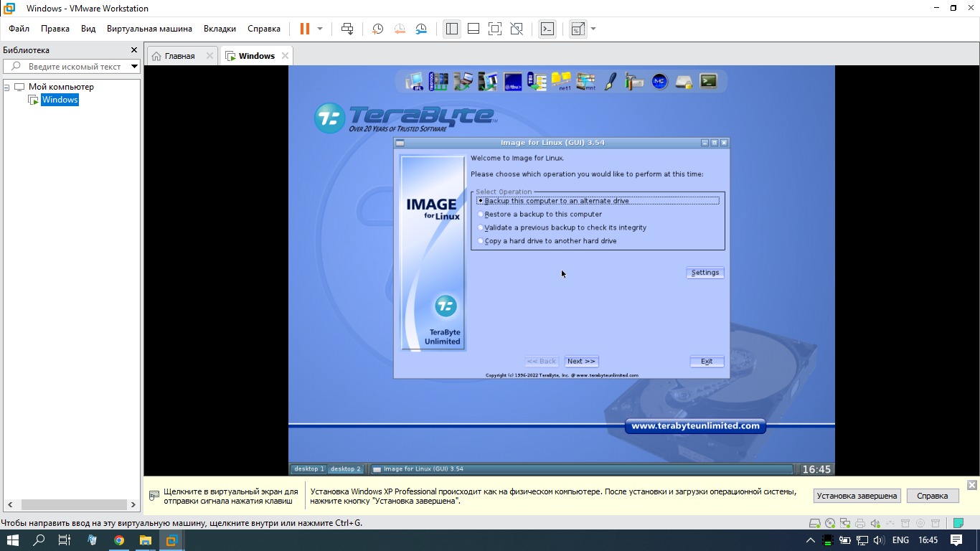Click the Exit button in Image dialog

pos(707,362)
